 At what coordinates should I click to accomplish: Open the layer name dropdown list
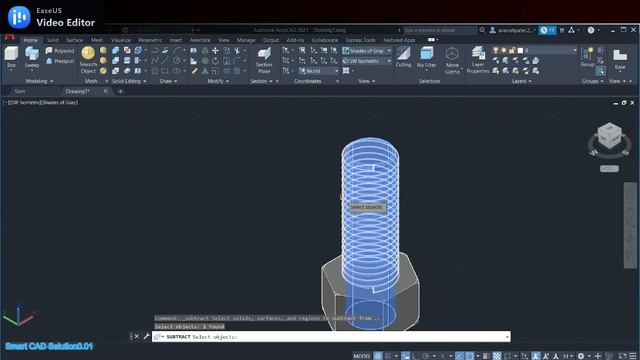tap(575, 50)
